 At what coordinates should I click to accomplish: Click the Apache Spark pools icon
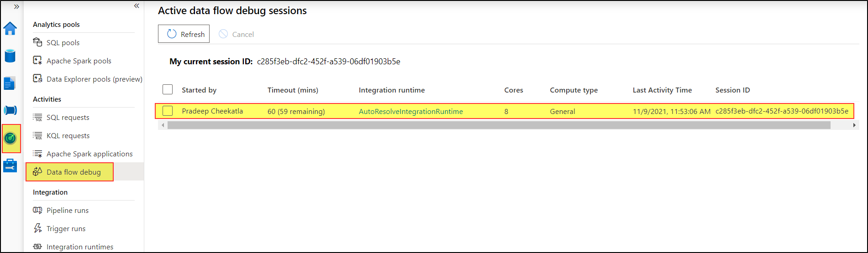click(x=37, y=61)
